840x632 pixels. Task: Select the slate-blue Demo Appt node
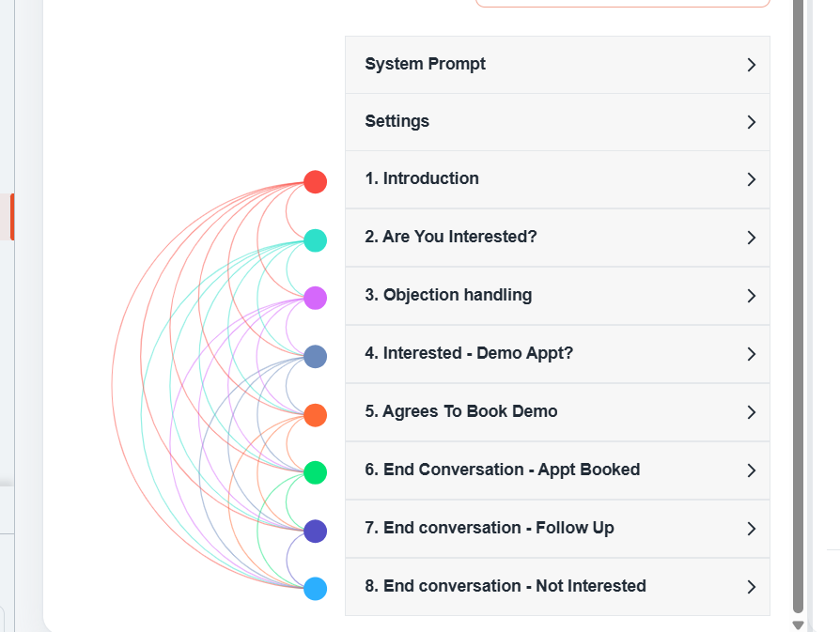tap(315, 356)
